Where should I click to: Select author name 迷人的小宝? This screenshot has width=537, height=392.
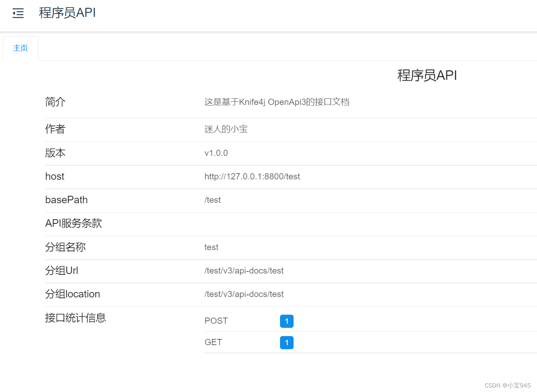point(226,129)
